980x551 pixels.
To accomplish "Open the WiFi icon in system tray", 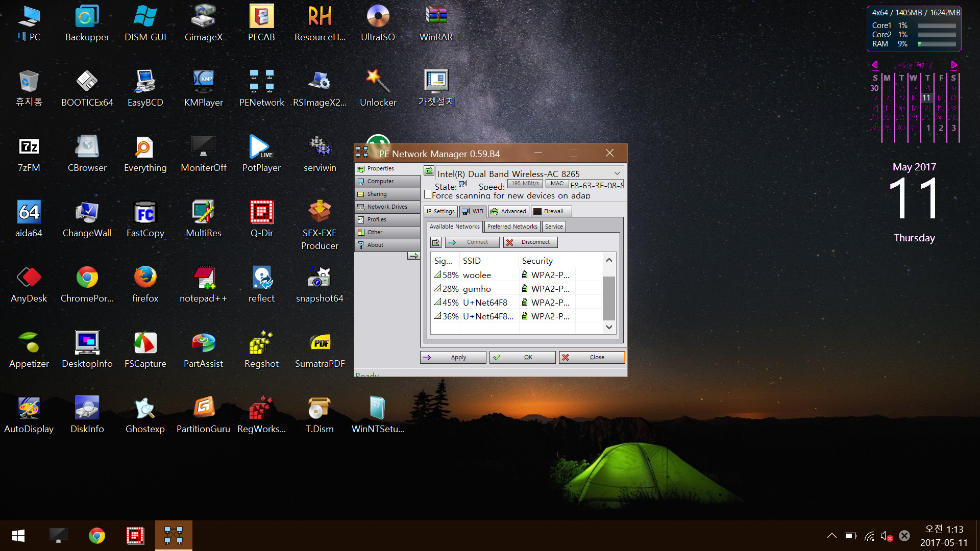I will tap(869, 536).
